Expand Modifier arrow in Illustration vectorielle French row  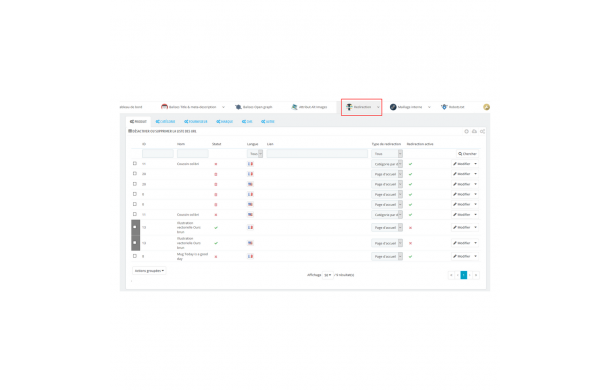[x=475, y=227]
